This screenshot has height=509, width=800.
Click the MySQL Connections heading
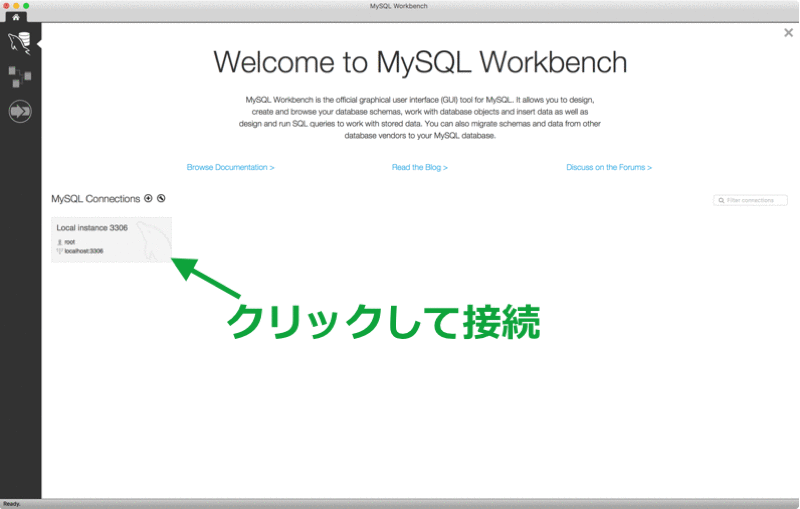pyautogui.click(x=95, y=199)
